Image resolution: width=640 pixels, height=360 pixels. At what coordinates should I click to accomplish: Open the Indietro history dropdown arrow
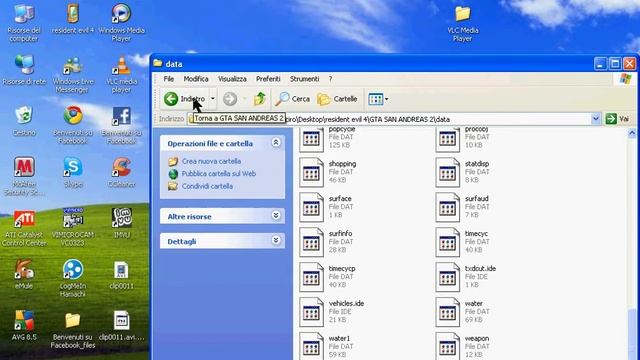(213, 99)
